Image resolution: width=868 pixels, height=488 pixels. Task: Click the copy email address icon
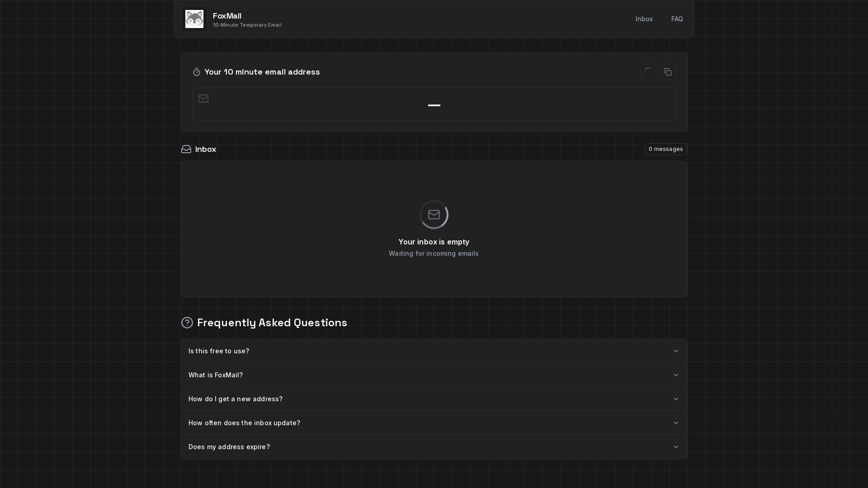(668, 72)
